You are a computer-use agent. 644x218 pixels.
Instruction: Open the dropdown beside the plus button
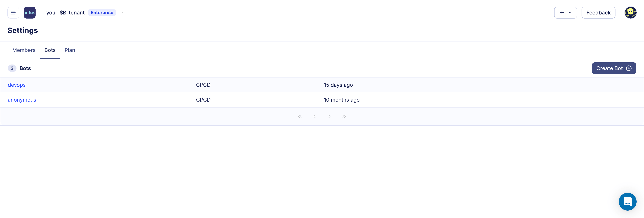tap(570, 12)
